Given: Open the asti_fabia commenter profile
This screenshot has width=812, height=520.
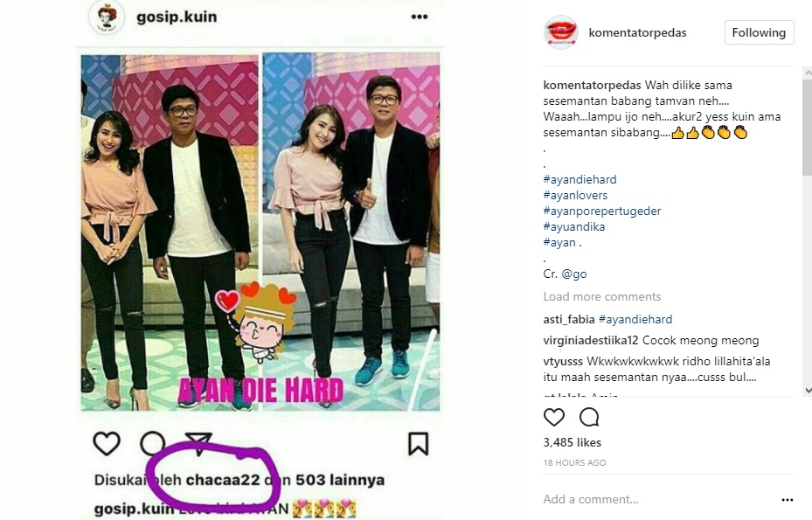Looking at the screenshot, I should (569, 320).
